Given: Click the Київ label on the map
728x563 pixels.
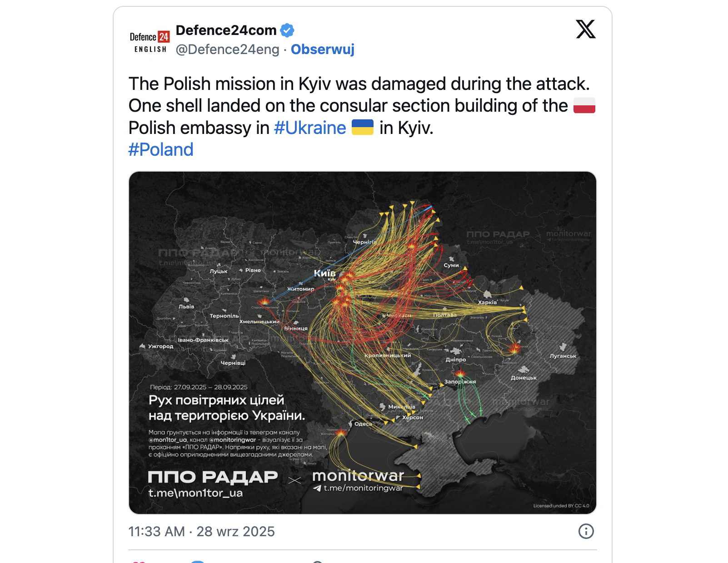Looking at the screenshot, I should point(324,273).
